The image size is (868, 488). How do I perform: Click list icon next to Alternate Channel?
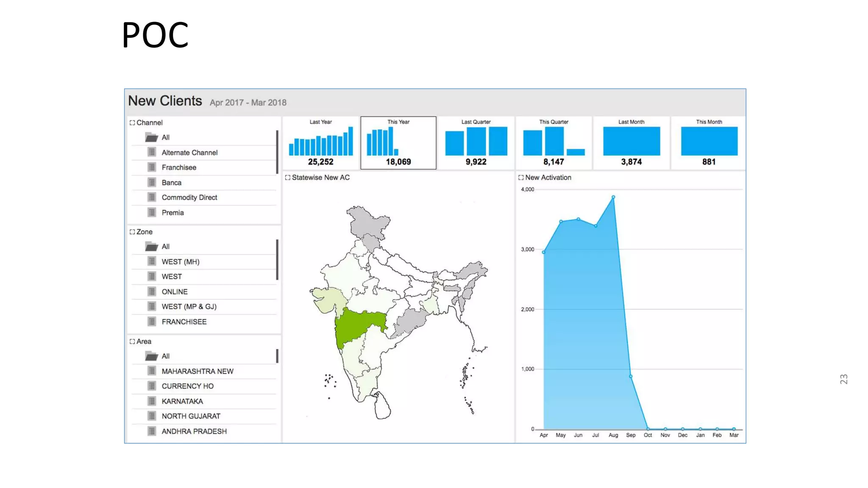[x=152, y=152]
